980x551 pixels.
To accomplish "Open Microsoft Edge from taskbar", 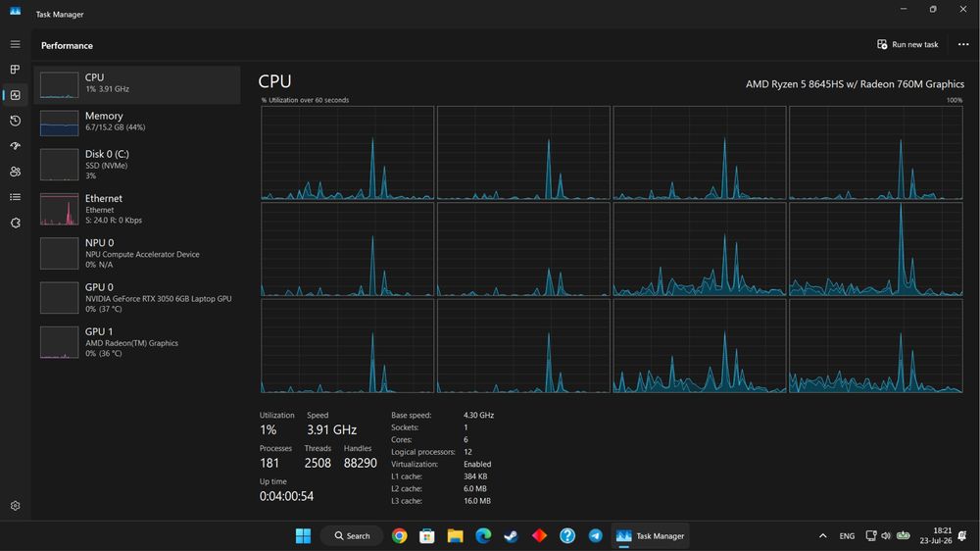I will coord(483,536).
